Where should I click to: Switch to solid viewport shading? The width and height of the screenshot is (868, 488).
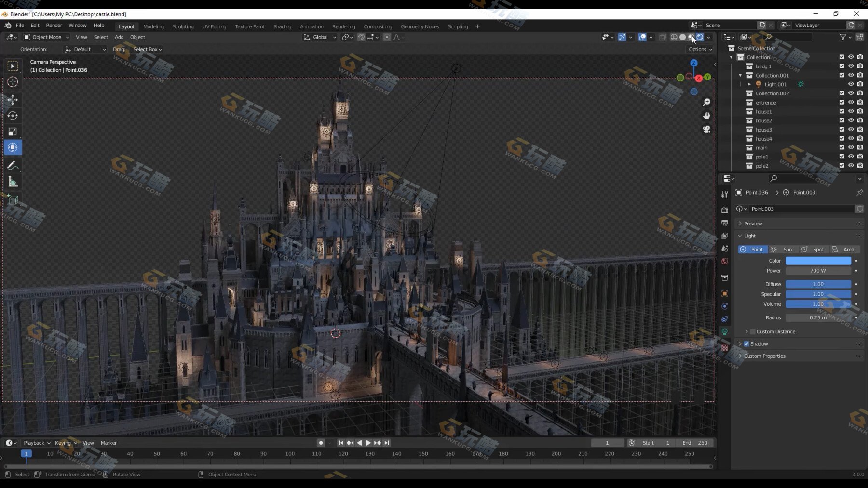[x=682, y=37]
